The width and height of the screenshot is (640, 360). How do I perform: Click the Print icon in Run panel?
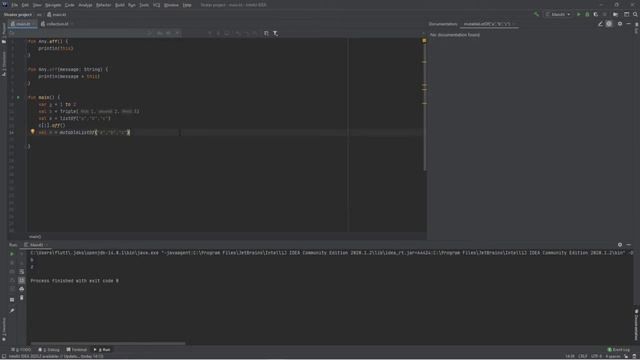click(22, 289)
